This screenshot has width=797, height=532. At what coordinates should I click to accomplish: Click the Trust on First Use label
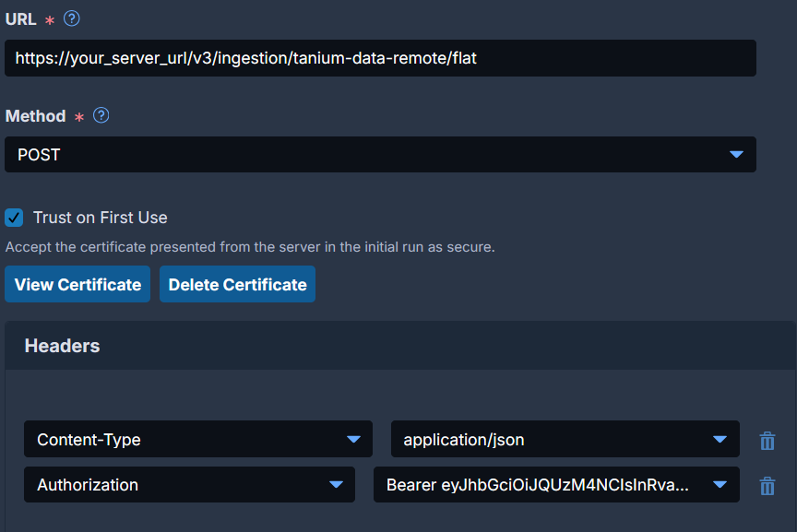[x=101, y=218]
